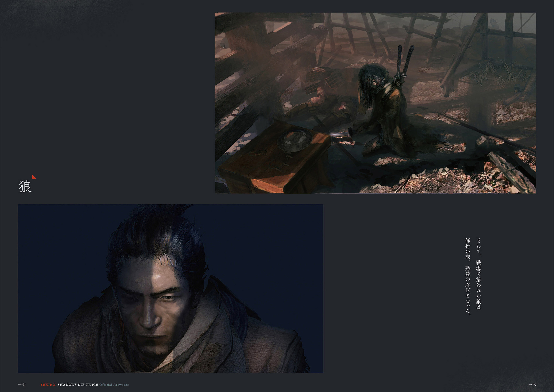Click the large 狼 kanji heading
The width and height of the screenshot is (554, 392).
(x=25, y=186)
